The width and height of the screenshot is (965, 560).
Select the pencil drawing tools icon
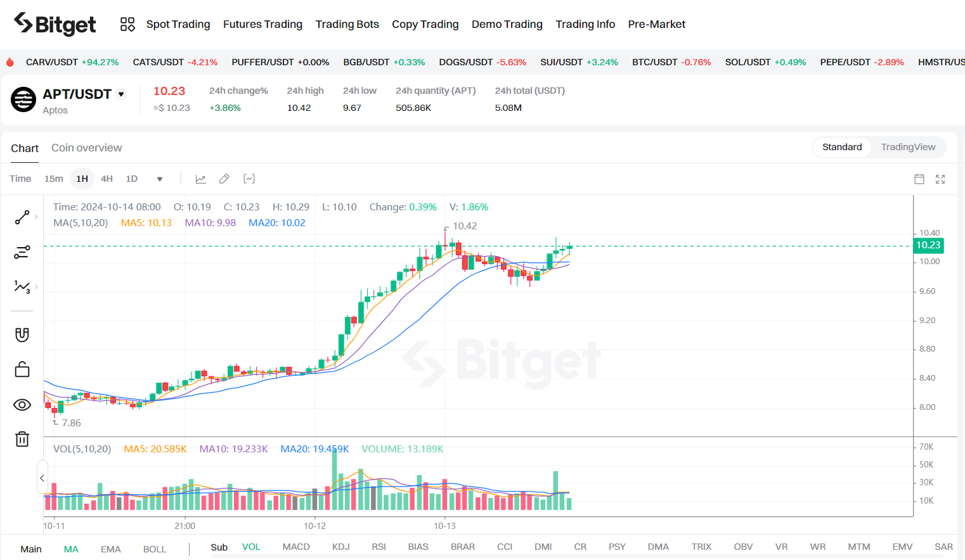(224, 179)
